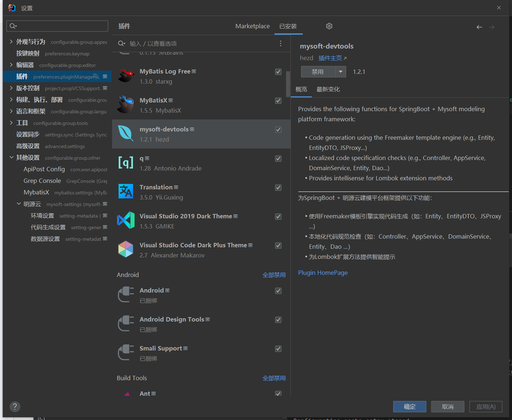Click the 确定 button
The image size is (512, 420).
point(410,407)
